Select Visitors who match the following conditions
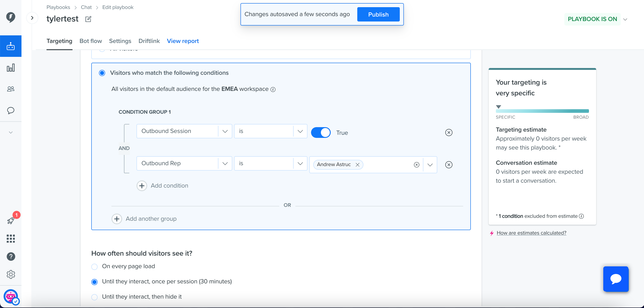Screen dimensions: 644x308 [102, 73]
